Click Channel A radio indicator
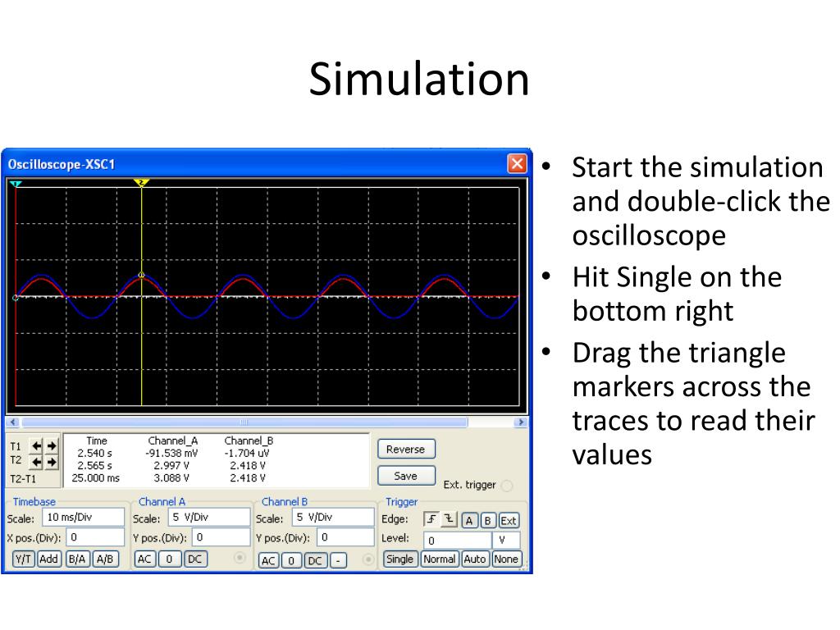Viewport: 840px width, 630px height. (x=240, y=558)
